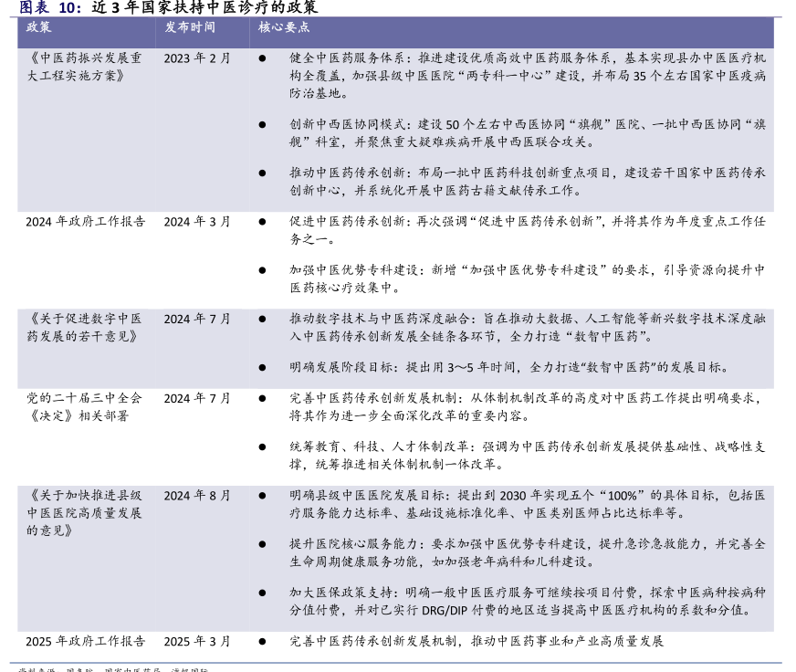This screenshot has height=672, width=796.
Task: Select the '2025 年政府工作报告' policy cell
Action: pos(85,642)
